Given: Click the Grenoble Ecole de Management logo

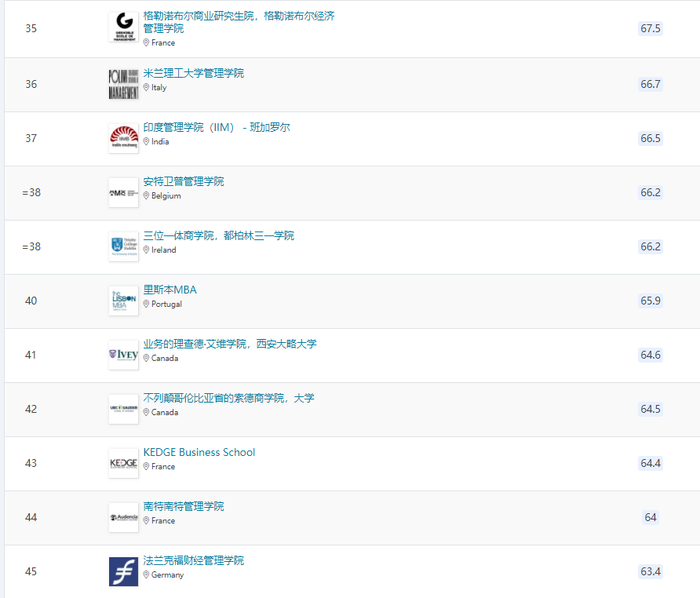Looking at the screenshot, I should [x=123, y=27].
